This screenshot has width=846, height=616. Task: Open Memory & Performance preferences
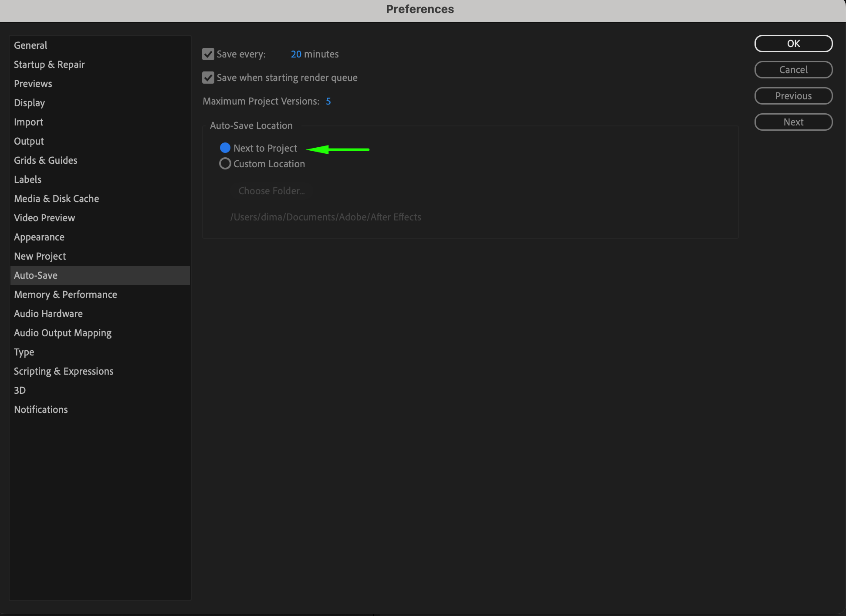[x=65, y=294]
